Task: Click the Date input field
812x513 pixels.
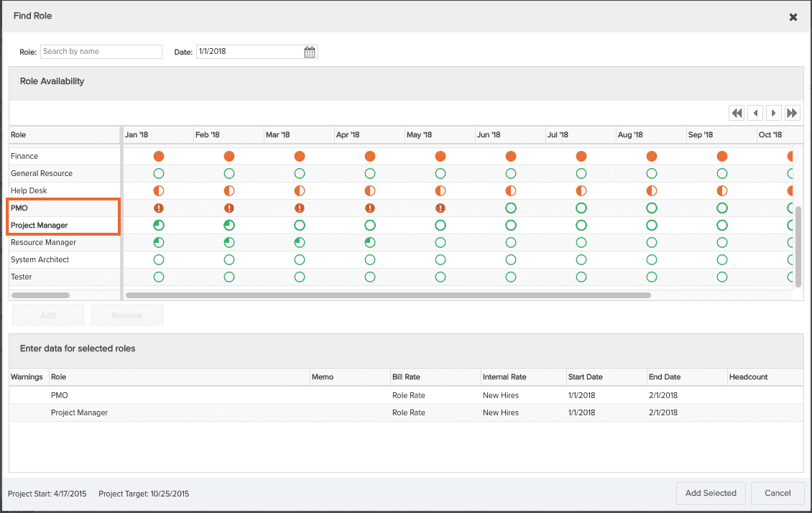Action: coord(257,51)
